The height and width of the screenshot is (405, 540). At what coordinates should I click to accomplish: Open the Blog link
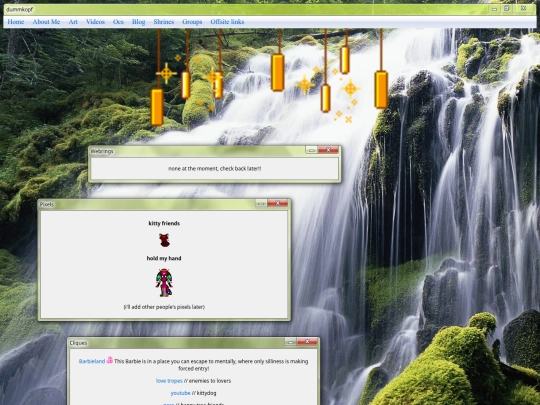[x=138, y=22]
